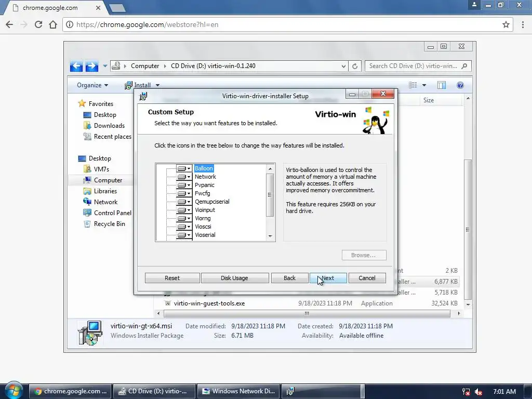Open Qemupciserial feature install-state dropdown icon
The image size is (532, 399).
tap(184, 202)
